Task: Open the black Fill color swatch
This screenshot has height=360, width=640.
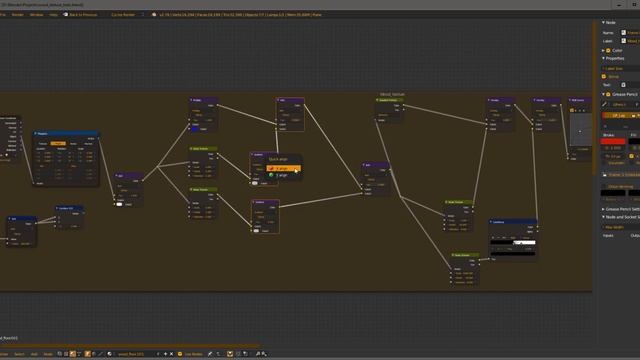Action: pyautogui.click(x=634, y=141)
